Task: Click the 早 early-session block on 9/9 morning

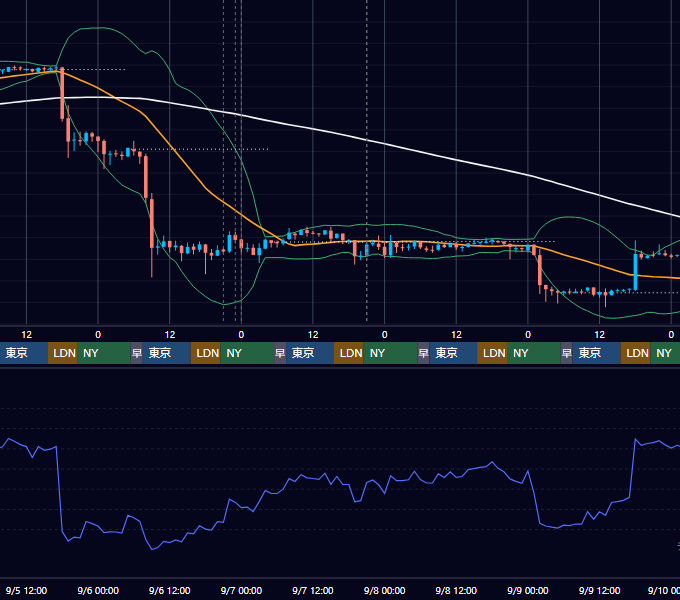Action: 566,353
